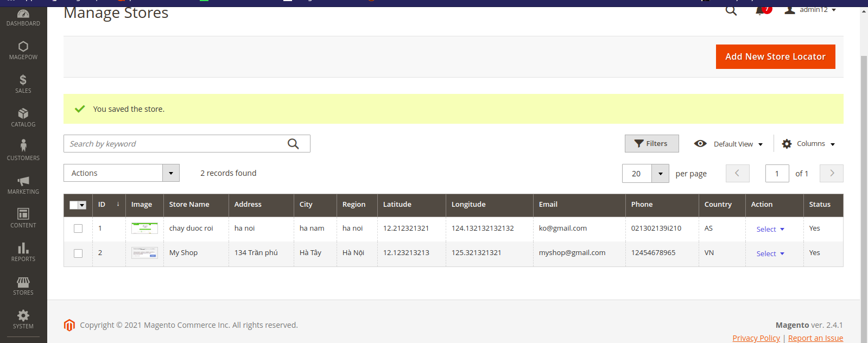868x343 pixels.
Task: Tick the checkbox for store ID 1
Action: click(x=78, y=228)
